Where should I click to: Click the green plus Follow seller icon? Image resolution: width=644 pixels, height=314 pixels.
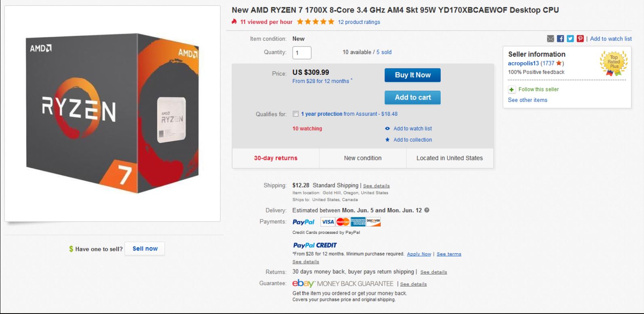(512, 89)
